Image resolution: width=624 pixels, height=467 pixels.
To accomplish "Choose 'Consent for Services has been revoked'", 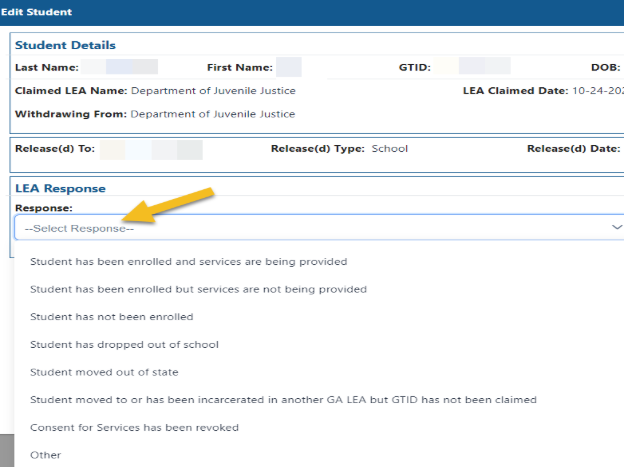I will click(134, 428).
